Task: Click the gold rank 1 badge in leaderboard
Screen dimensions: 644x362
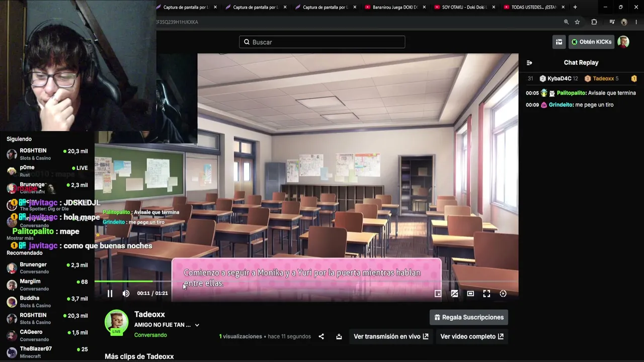Action: [634, 78]
